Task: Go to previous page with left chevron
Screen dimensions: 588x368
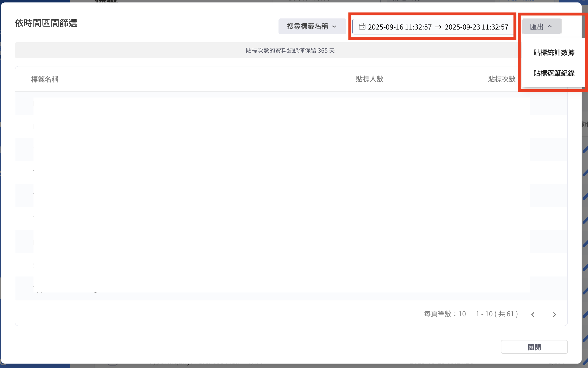Action: pos(533,314)
